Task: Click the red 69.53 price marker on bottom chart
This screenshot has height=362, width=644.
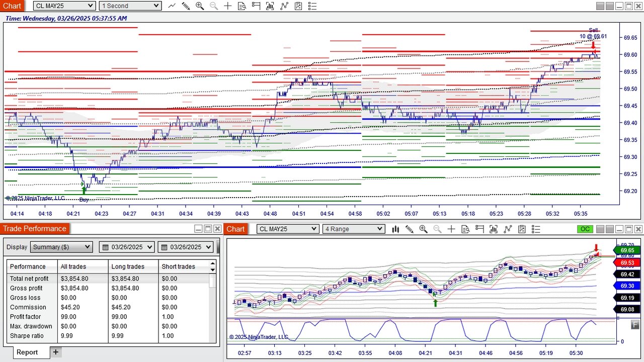Action: click(627, 263)
